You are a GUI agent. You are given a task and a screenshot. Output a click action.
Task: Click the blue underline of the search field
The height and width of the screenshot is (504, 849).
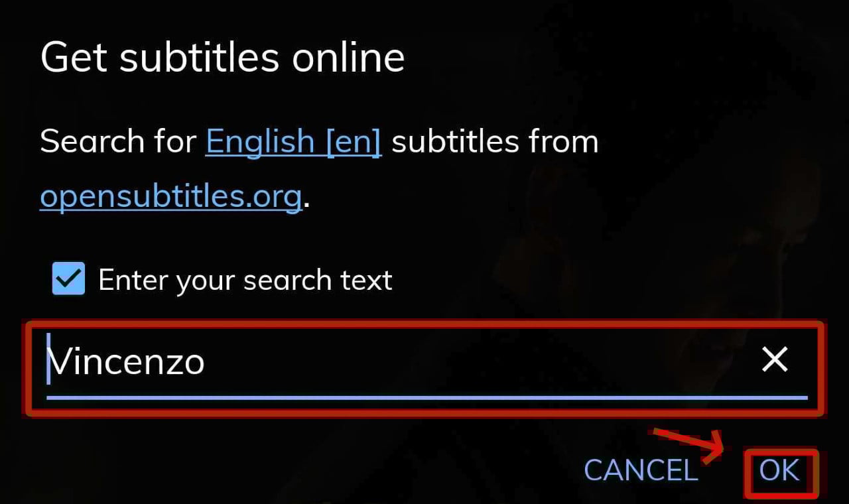(x=427, y=398)
